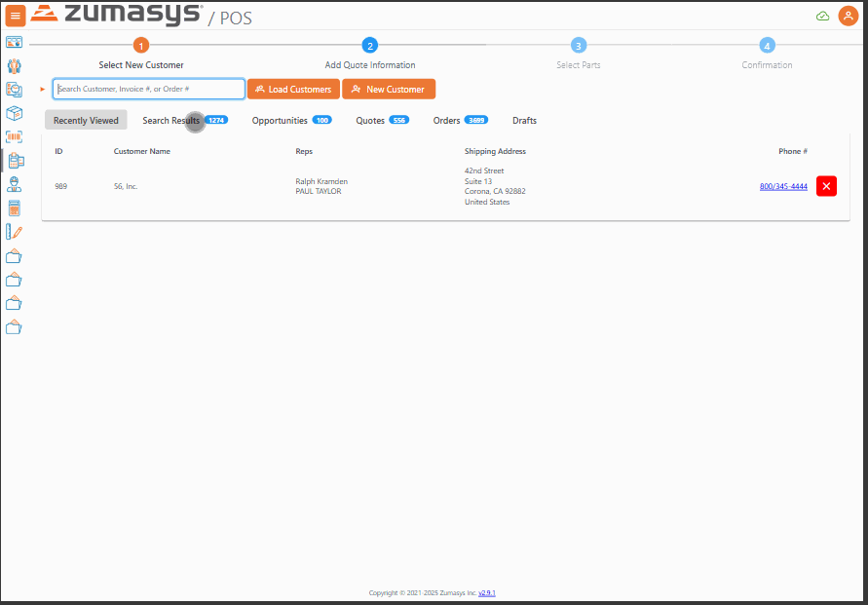Jump to step 3 Select Parts
Screen dimensions: 868x605
point(579,46)
